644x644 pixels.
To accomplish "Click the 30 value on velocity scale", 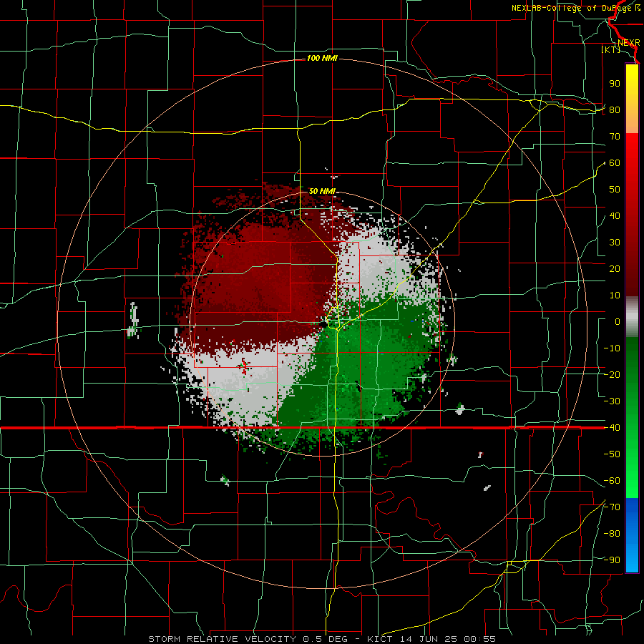I will click(615, 243).
